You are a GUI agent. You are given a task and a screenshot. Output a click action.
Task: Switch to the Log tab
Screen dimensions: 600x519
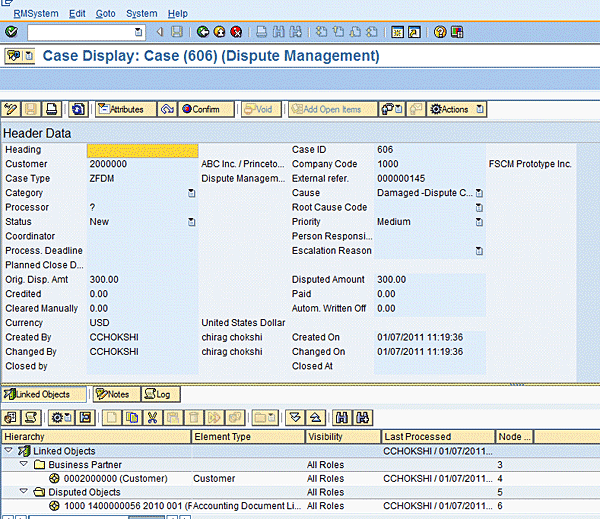pyautogui.click(x=161, y=395)
